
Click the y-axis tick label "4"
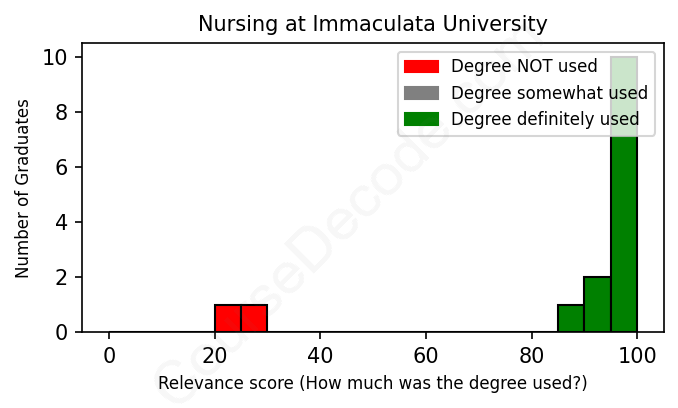click(x=61, y=222)
